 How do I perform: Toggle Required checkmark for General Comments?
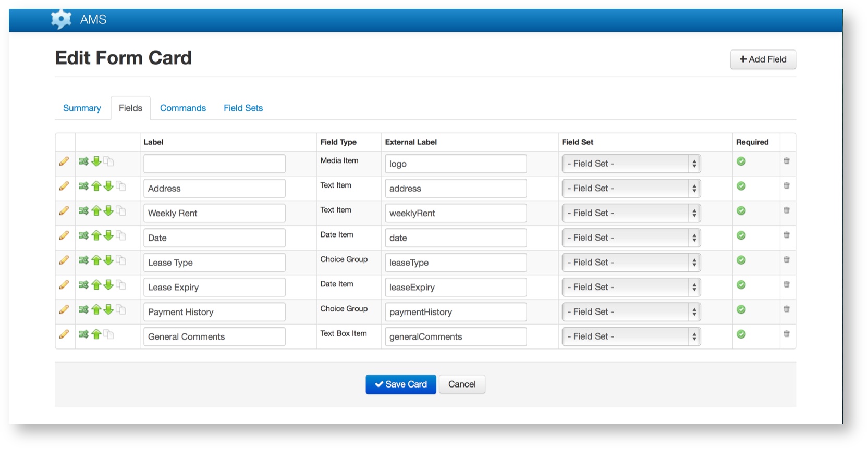741,334
